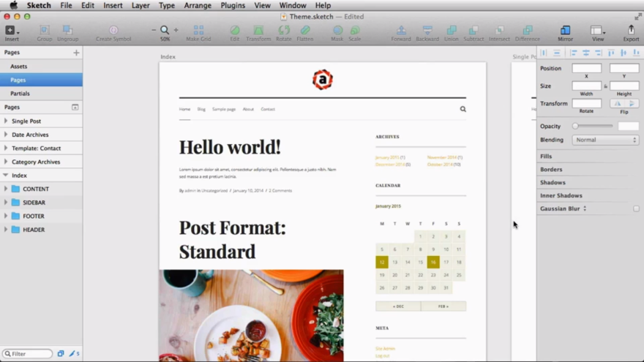This screenshot has width=644, height=362.
Task: Click the Opacity slider
Action: point(594,126)
